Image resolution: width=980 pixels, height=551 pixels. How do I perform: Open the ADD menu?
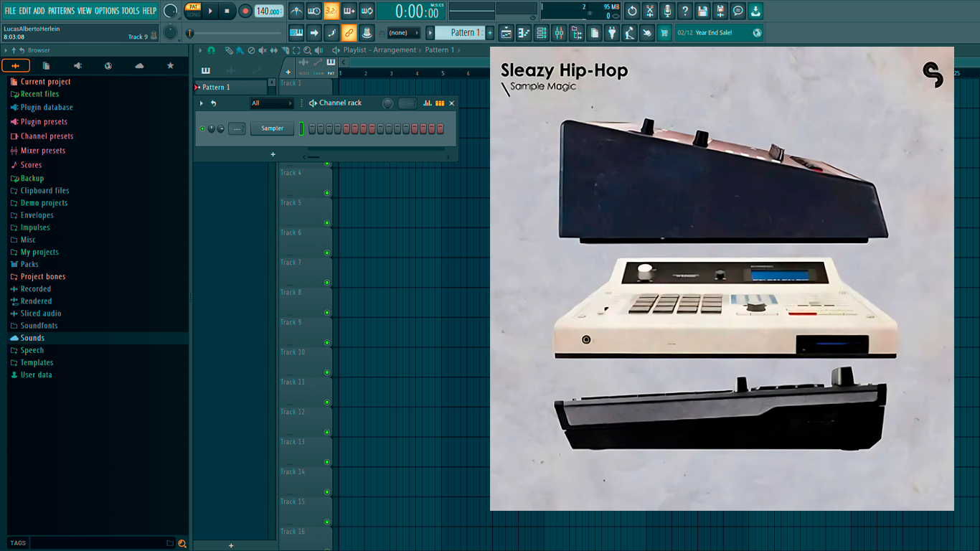(39, 11)
